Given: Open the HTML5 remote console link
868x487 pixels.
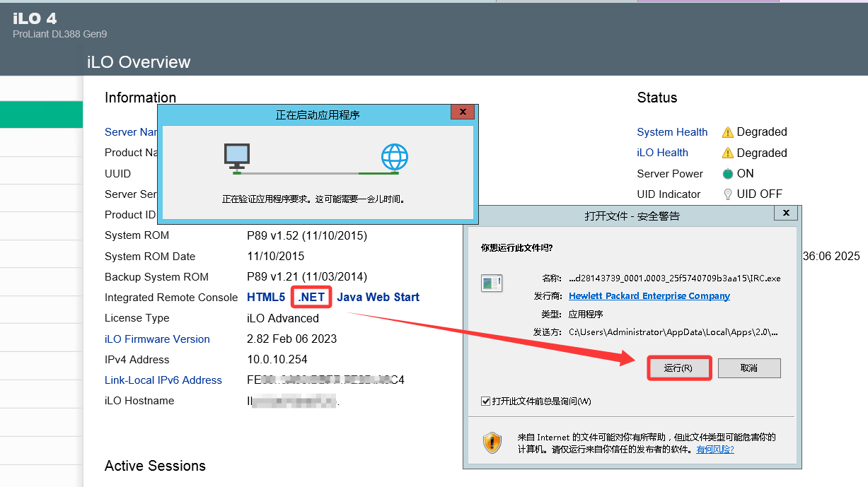Looking at the screenshot, I should click(266, 298).
